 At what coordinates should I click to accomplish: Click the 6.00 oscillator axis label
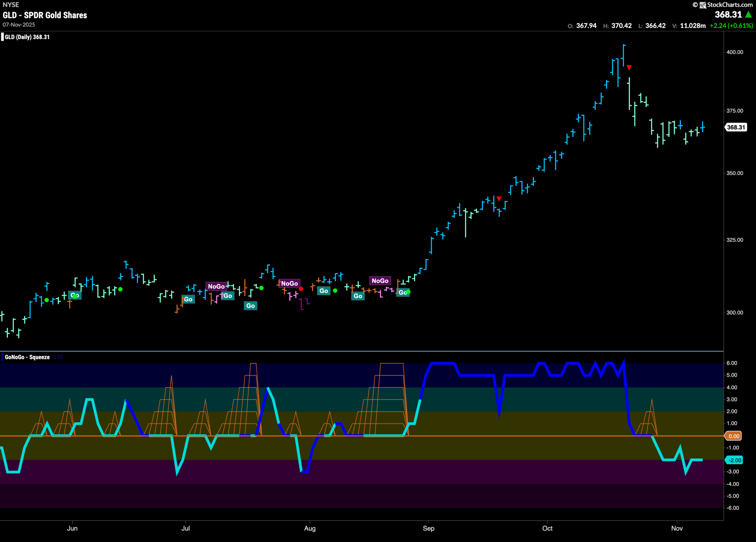pyautogui.click(x=732, y=363)
